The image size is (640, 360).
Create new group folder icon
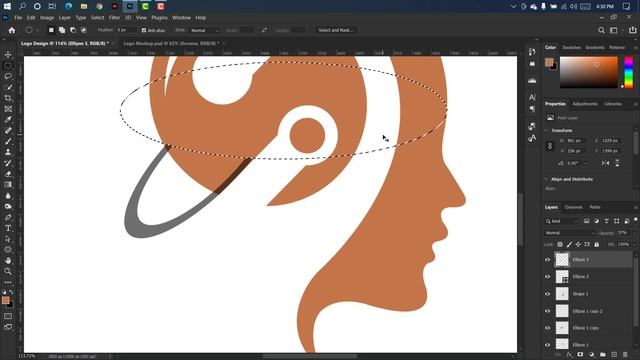pos(602,354)
